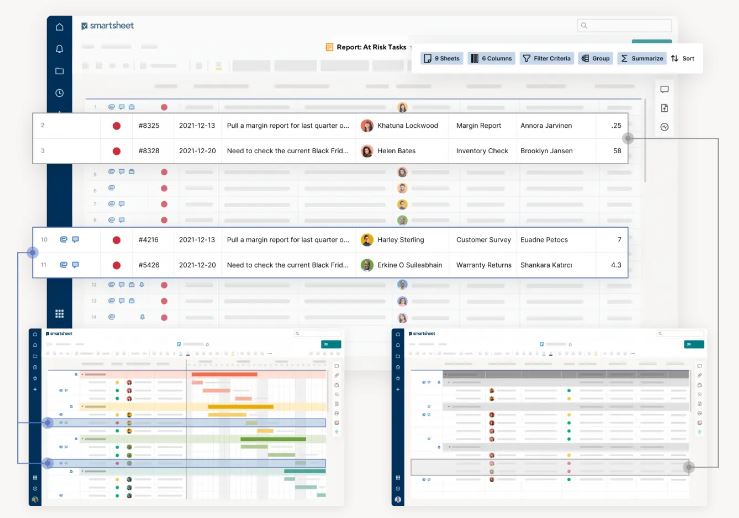Open activity log icon in right rail
The height and width of the screenshot is (518, 739).
(x=665, y=127)
